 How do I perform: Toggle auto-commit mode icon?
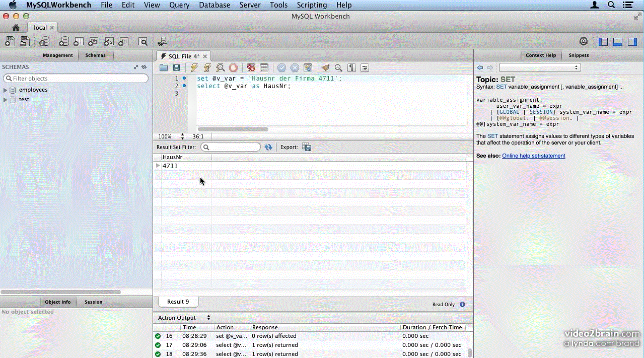(308, 68)
